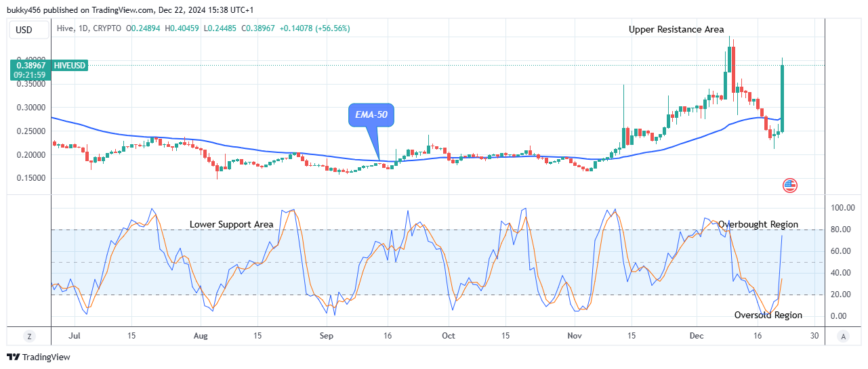
Task: Click the A auto-scale button at bottom right
Action: tap(842, 336)
